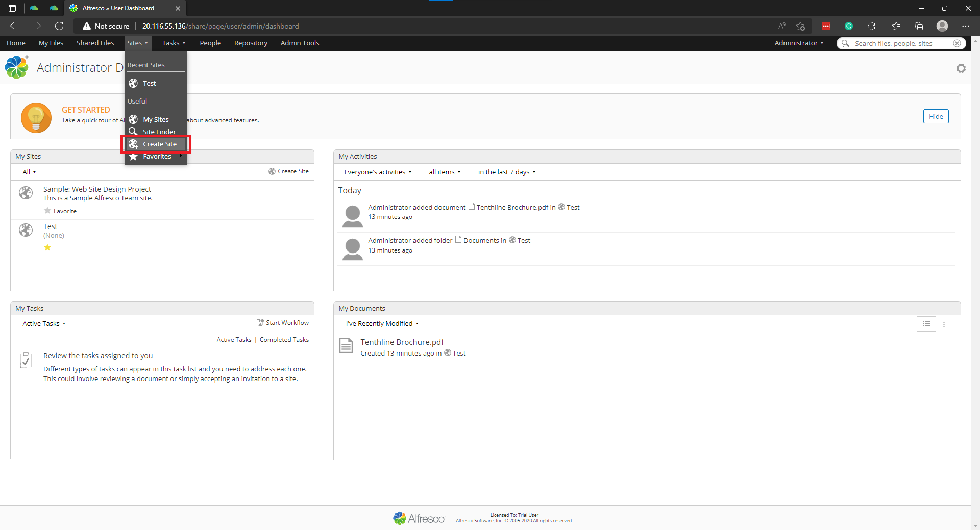Expand the Administrator user menu
Image resolution: width=980 pixels, height=530 pixels.
point(799,43)
